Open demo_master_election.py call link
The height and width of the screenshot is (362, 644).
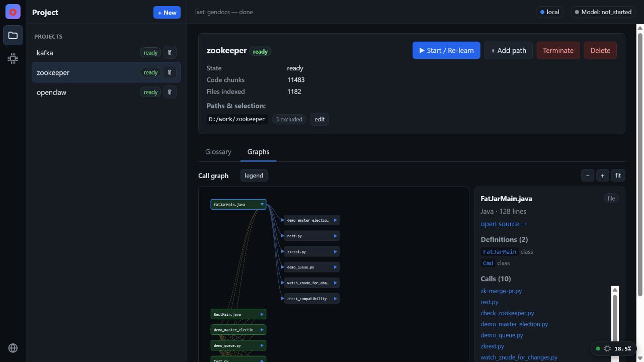pos(514,324)
